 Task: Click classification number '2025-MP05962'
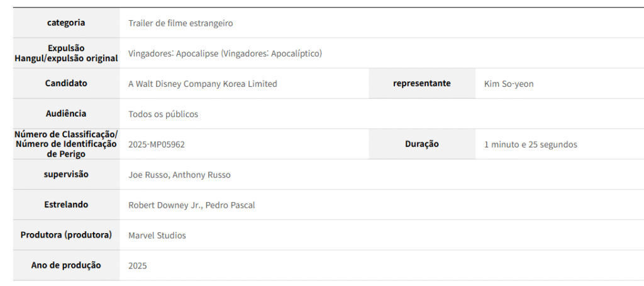coord(157,144)
